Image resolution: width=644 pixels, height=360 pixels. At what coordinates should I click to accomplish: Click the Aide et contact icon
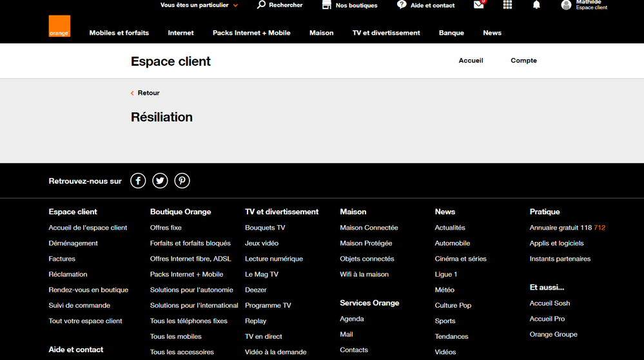402,5
